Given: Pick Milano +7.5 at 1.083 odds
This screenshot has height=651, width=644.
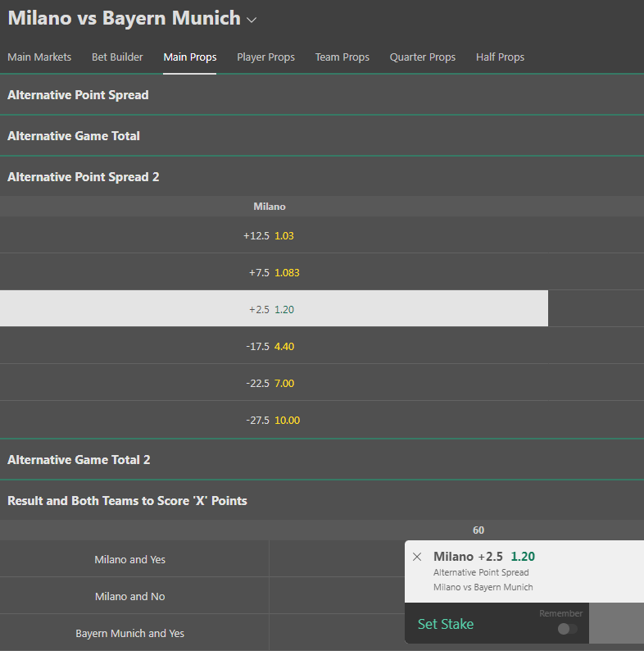Looking at the screenshot, I should (x=274, y=272).
